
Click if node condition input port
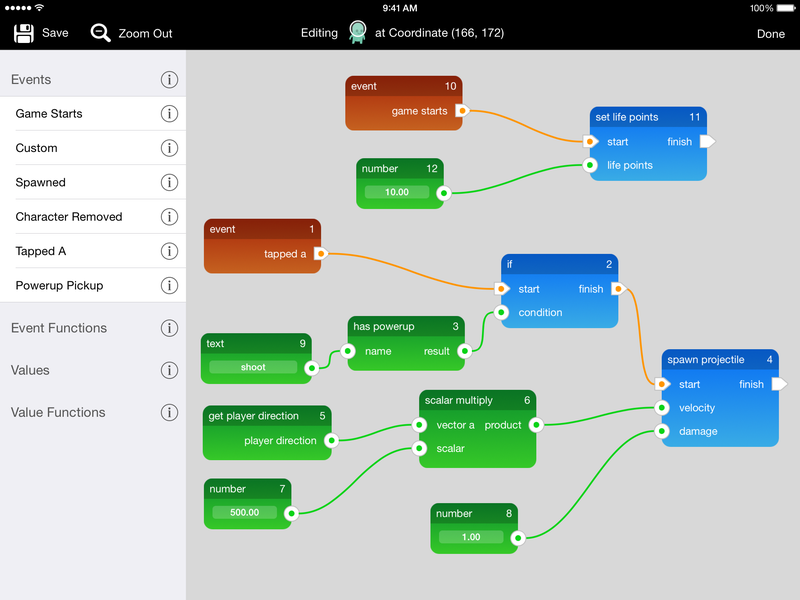pyautogui.click(x=501, y=312)
